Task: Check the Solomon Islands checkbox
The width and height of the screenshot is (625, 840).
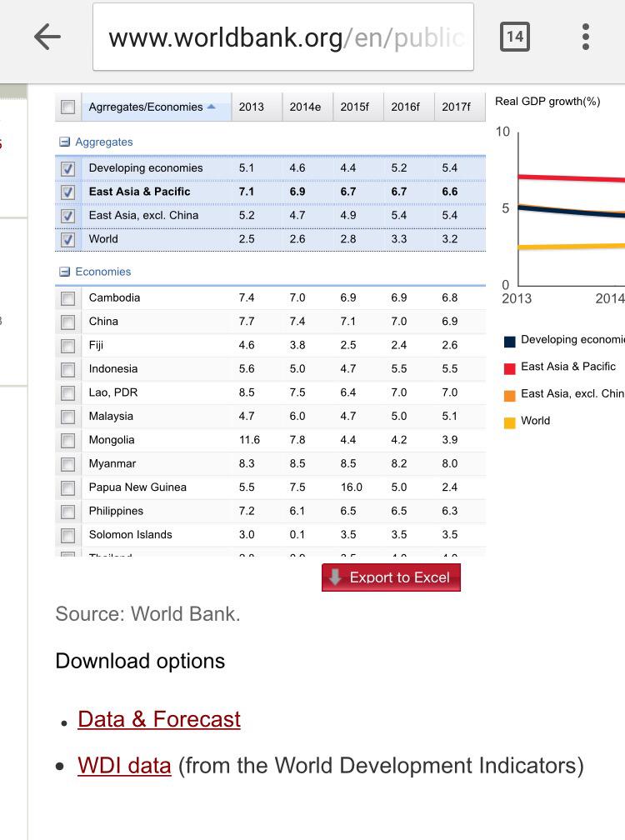Action: point(68,535)
